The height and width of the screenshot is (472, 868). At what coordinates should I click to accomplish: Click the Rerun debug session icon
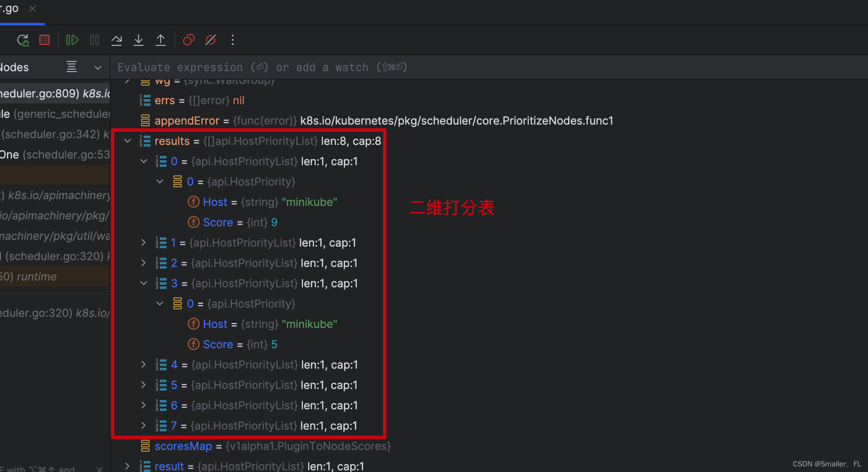[x=23, y=40]
